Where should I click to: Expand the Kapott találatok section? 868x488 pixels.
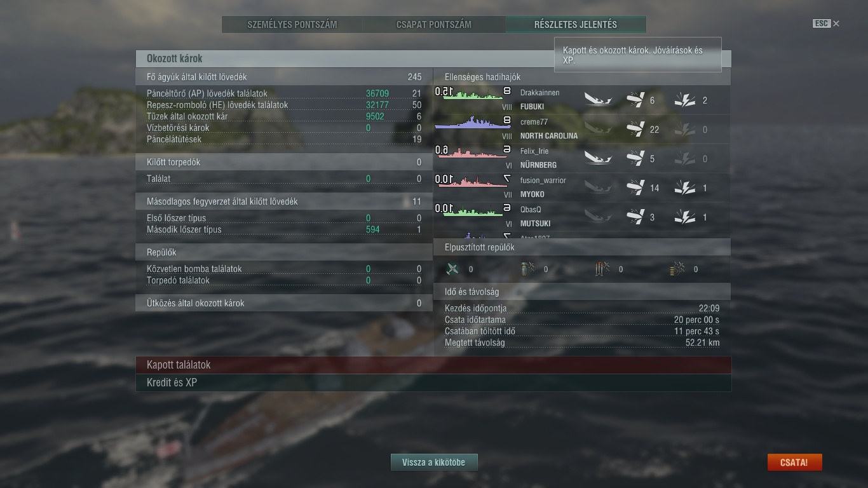(433, 365)
